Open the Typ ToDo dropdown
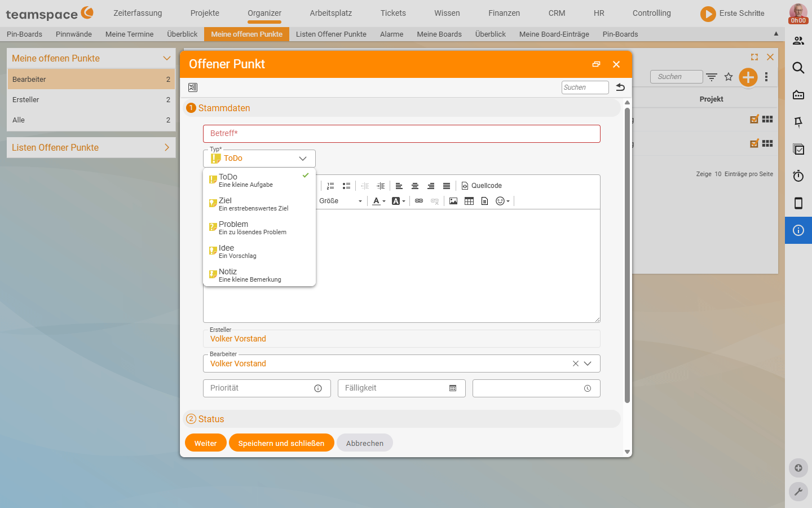Viewport: 812px width, 508px height. [259, 159]
